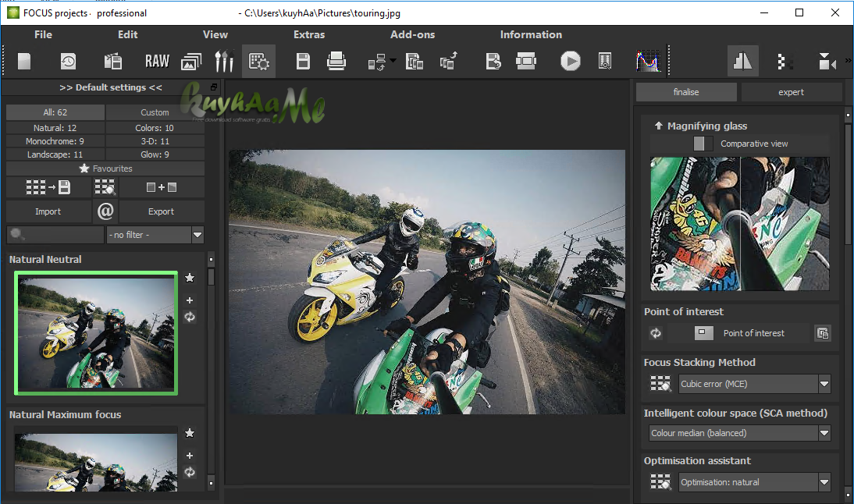Click the new project blank page icon
854x504 pixels.
[24, 61]
